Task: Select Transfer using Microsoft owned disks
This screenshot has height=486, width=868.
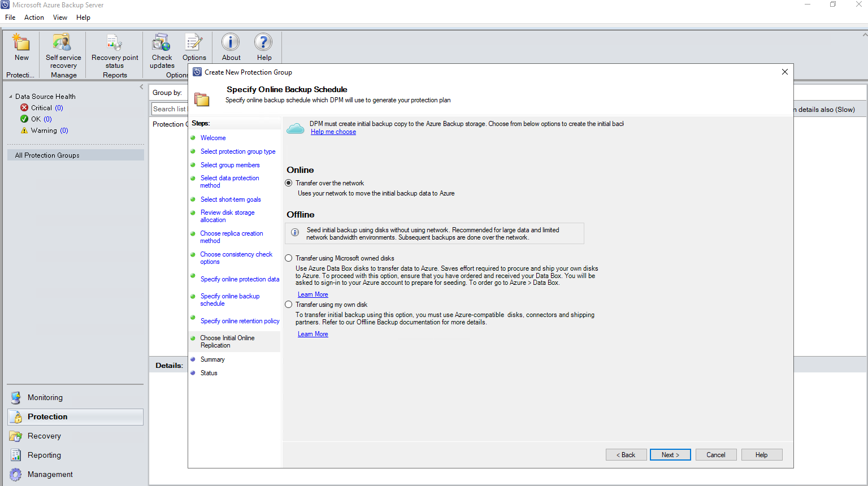Action: coord(289,258)
